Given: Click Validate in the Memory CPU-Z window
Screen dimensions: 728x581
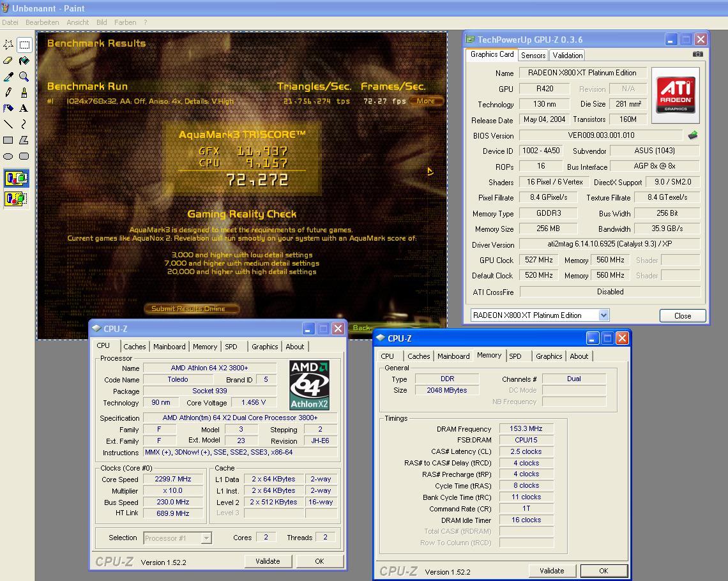Looking at the screenshot, I should tap(552, 571).
